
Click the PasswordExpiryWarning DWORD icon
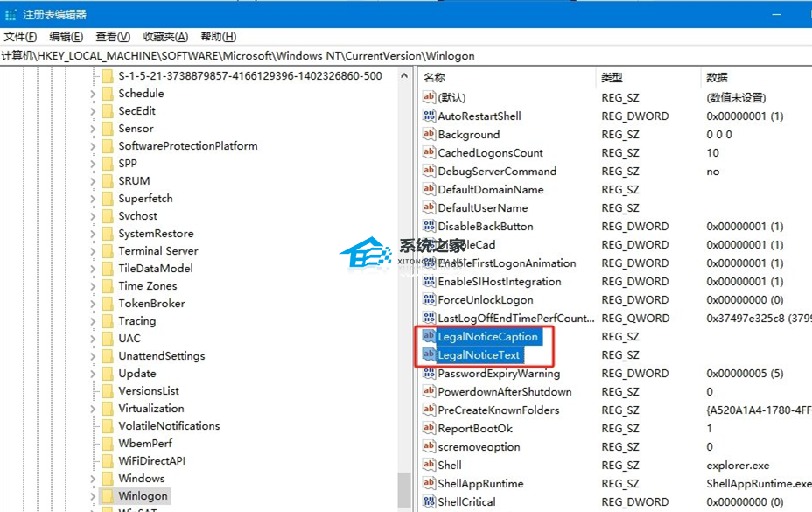[x=429, y=373]
